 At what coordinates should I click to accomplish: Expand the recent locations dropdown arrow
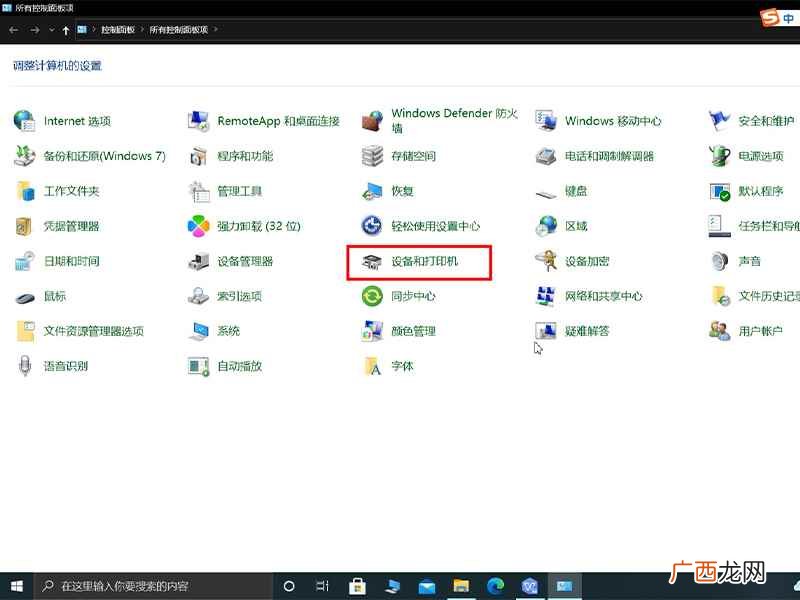(x=52, y=30)
